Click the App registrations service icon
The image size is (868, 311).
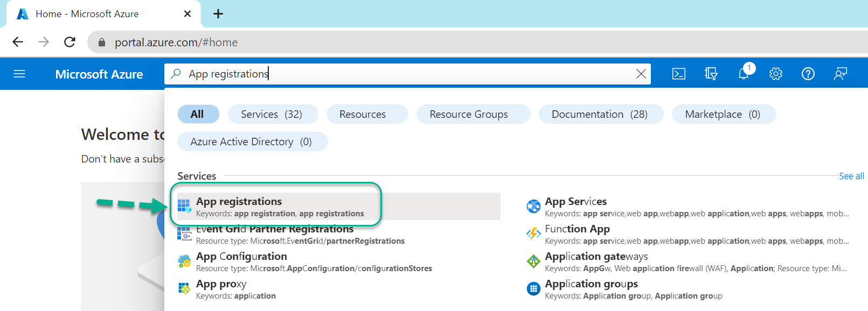click(x=184, y=206)
